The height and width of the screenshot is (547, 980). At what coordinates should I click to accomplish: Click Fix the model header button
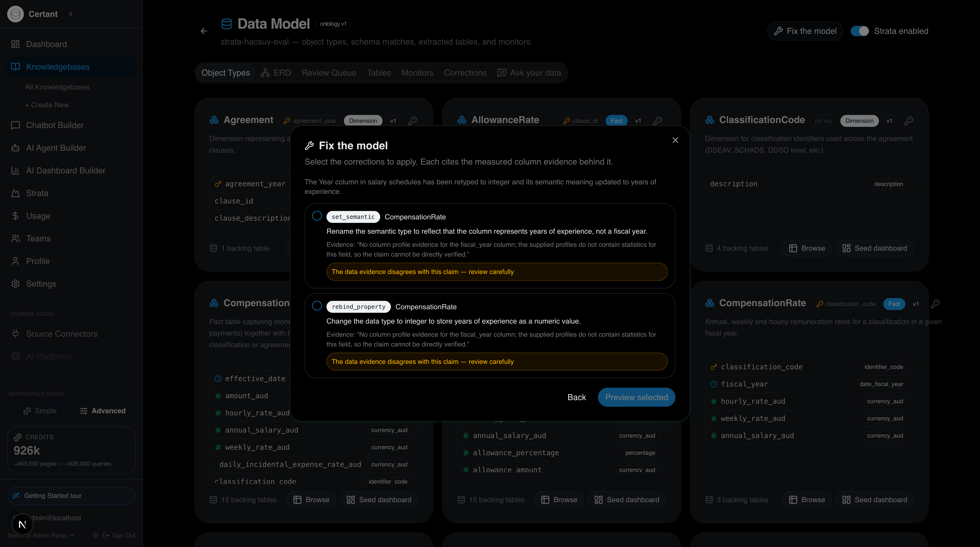[x=805, y=31]
